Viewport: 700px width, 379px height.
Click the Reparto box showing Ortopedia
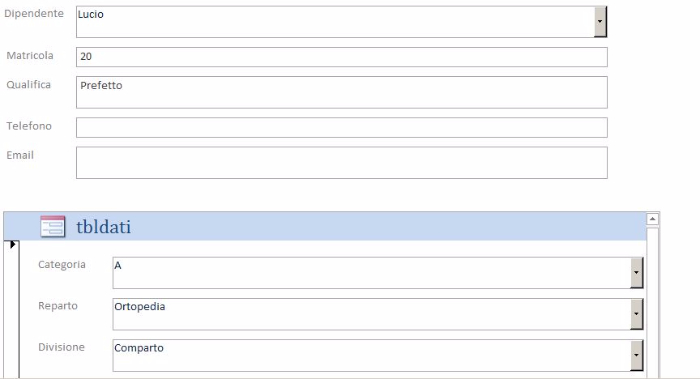(371, 314)
